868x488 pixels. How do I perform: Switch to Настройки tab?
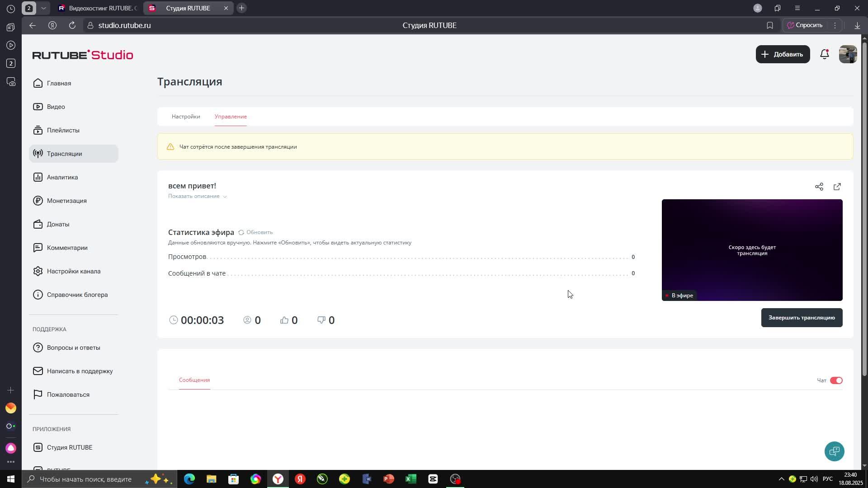click(186, 117)
